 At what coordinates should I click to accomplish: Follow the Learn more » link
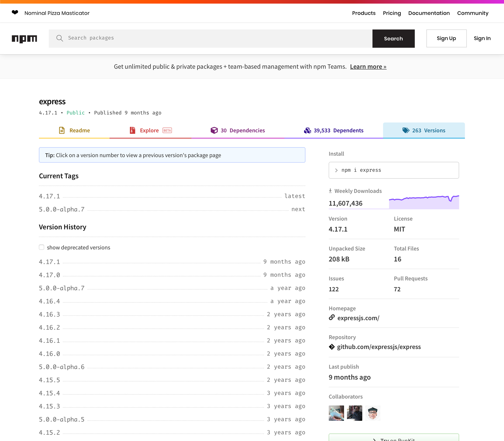point(368,67)
